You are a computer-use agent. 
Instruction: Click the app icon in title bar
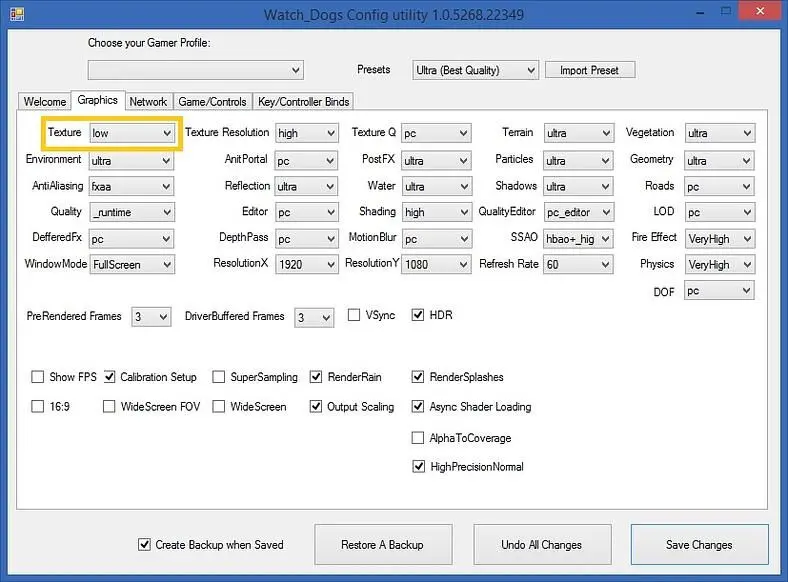[17, 14]
